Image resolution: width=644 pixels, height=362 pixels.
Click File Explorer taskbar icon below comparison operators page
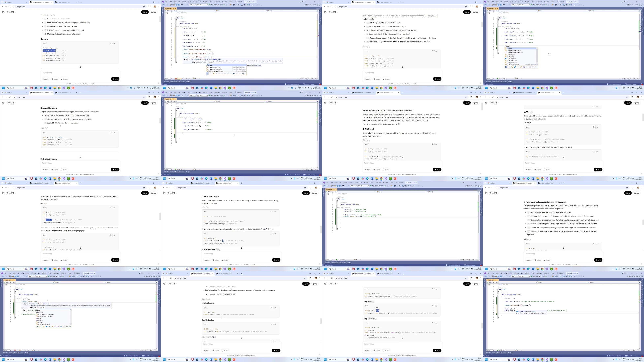point(377,88)
